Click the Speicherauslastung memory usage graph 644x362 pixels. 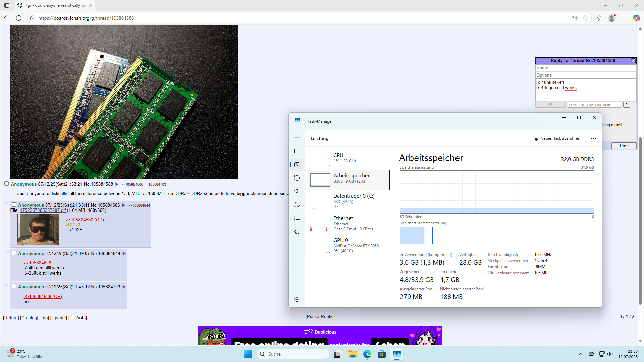(497, 192)
